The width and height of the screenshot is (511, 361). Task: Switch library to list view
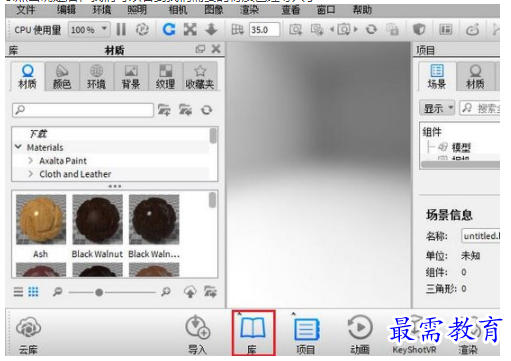point(18,292)
